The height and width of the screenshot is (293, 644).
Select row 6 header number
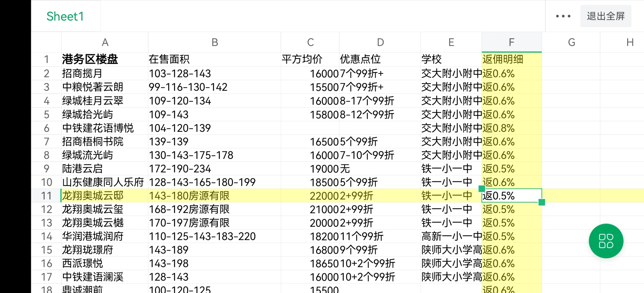(46, 128)
